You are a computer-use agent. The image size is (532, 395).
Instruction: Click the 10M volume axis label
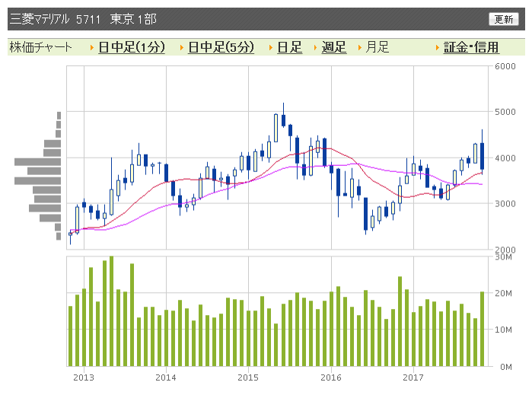coord(504,330)
